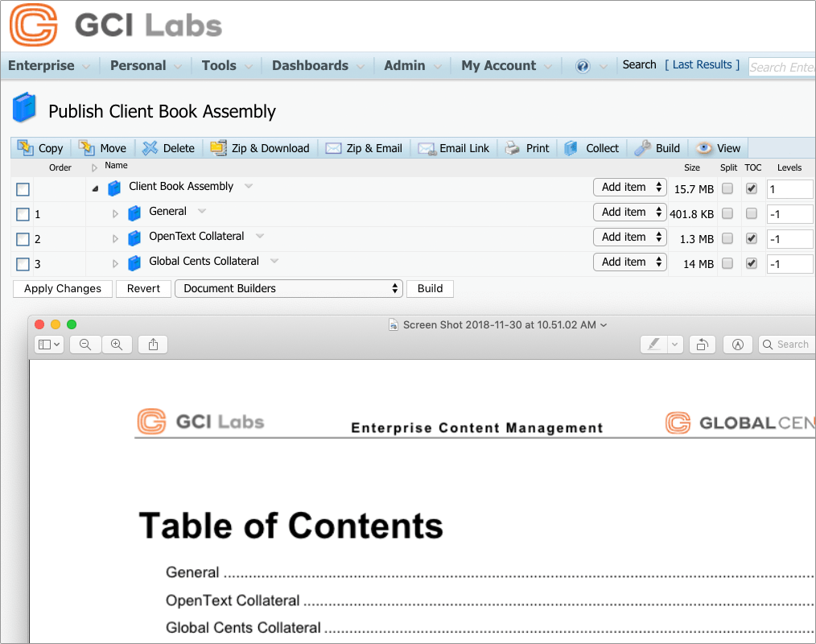Click the Add item dropdown for Client Book Assembly
The height and width of the screenshot is (644, 816).
tap(629, 187)
